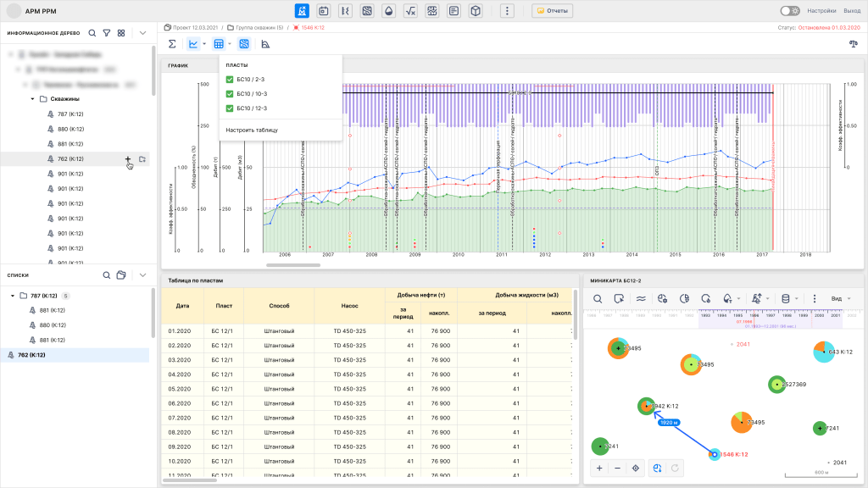Choose Настроить таблицу from the menu
The width and height of the screenshot is (868, 488).
coord(252,130)
